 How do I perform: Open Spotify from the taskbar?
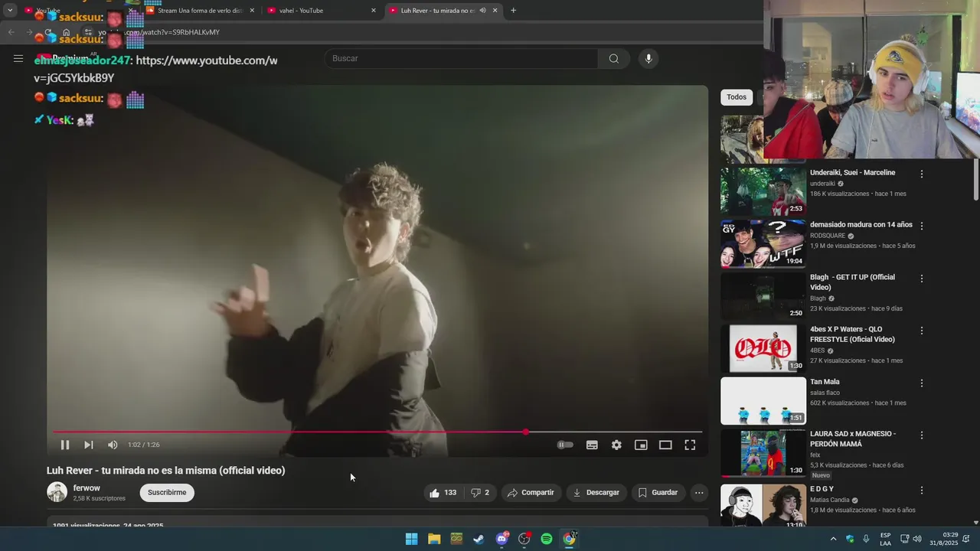547,539
